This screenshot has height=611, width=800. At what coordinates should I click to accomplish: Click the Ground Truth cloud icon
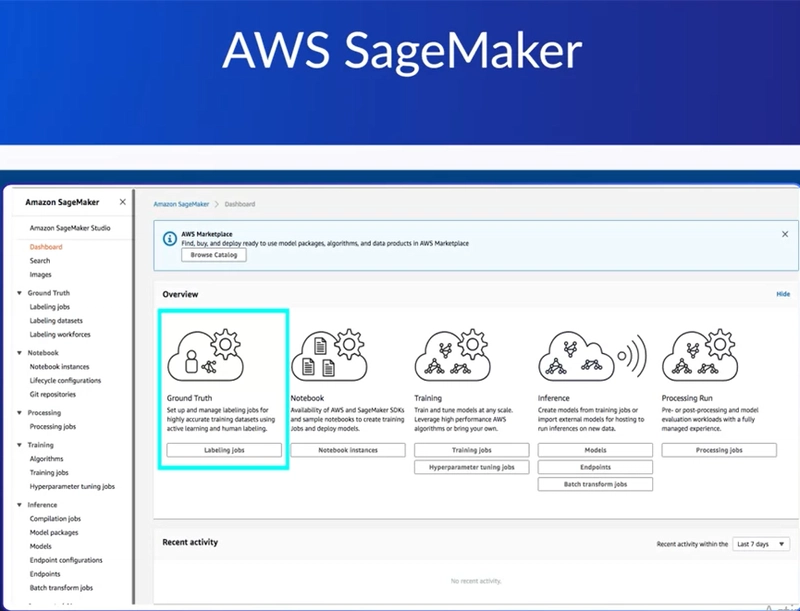point(206,355)
